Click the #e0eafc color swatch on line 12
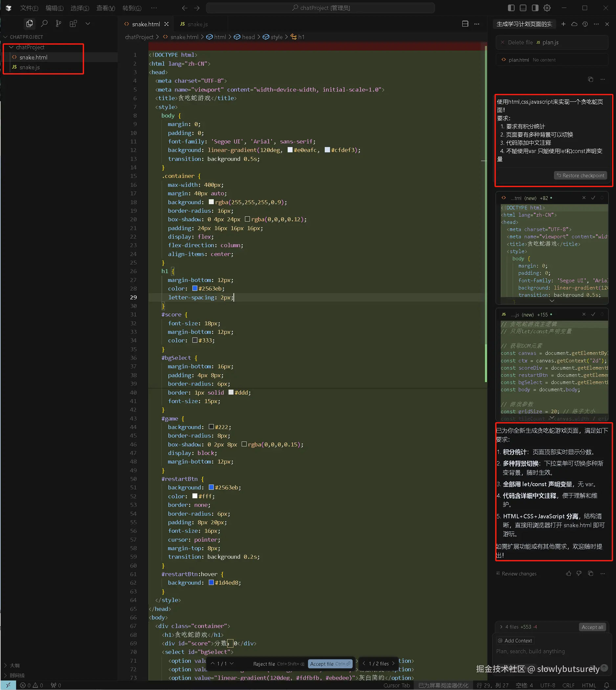Screen dimensions: 616x690 [290, 150]
